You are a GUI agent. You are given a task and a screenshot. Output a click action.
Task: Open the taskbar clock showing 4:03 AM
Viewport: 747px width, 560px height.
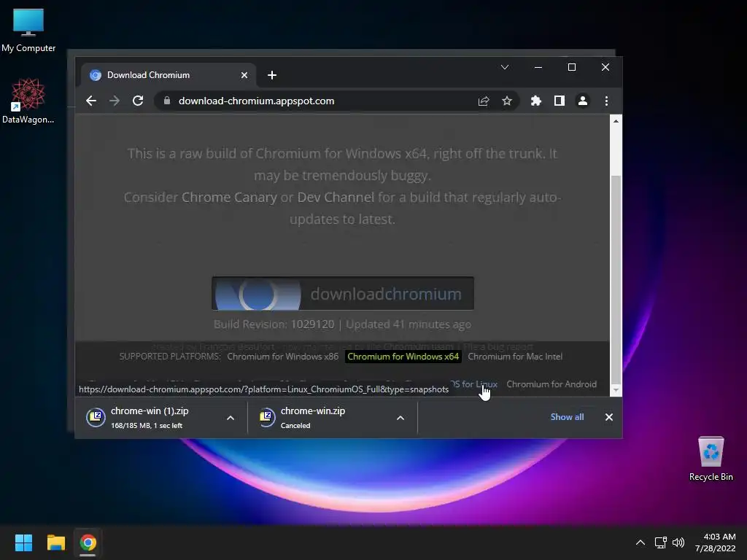(x=716, y=542)
